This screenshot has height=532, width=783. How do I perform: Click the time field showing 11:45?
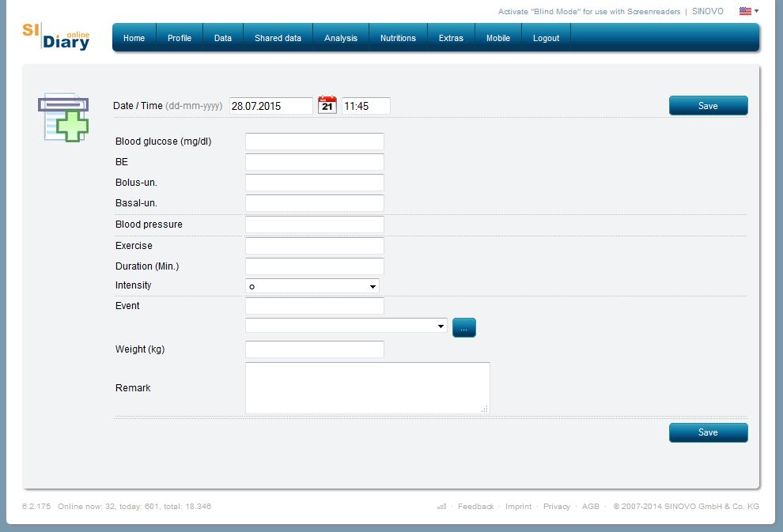(x=365, y=106)
